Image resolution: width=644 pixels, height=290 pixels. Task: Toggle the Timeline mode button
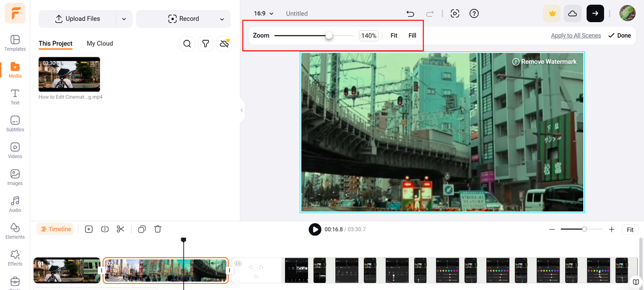[x=55, y=229]
